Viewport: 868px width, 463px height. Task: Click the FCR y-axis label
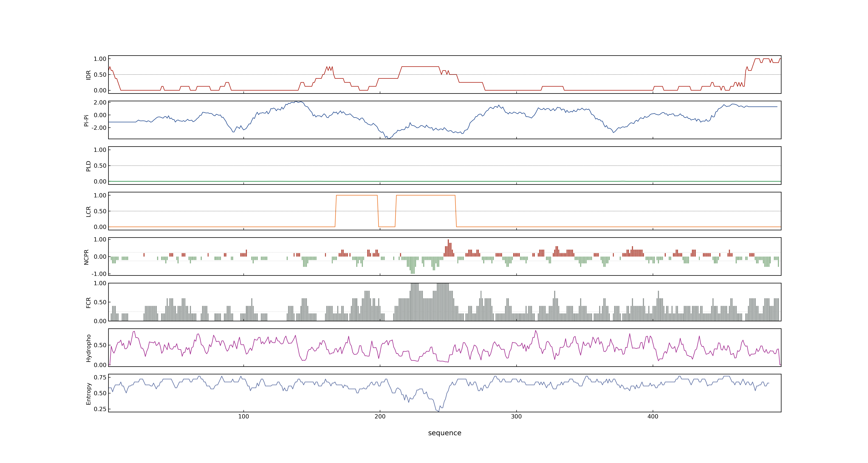click(x=89, y=303)
